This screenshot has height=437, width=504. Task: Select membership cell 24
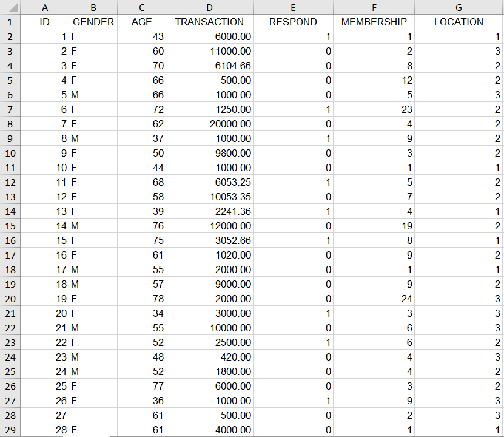(374, 299)
